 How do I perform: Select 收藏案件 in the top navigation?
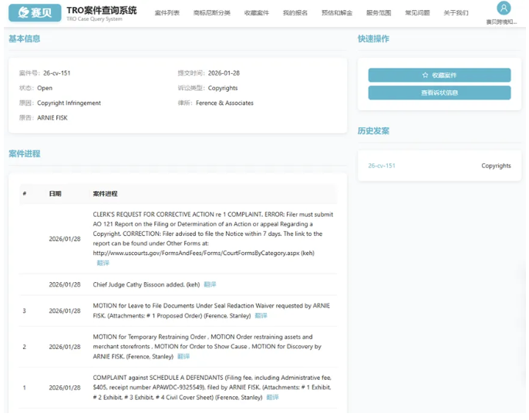coord(257,13)
